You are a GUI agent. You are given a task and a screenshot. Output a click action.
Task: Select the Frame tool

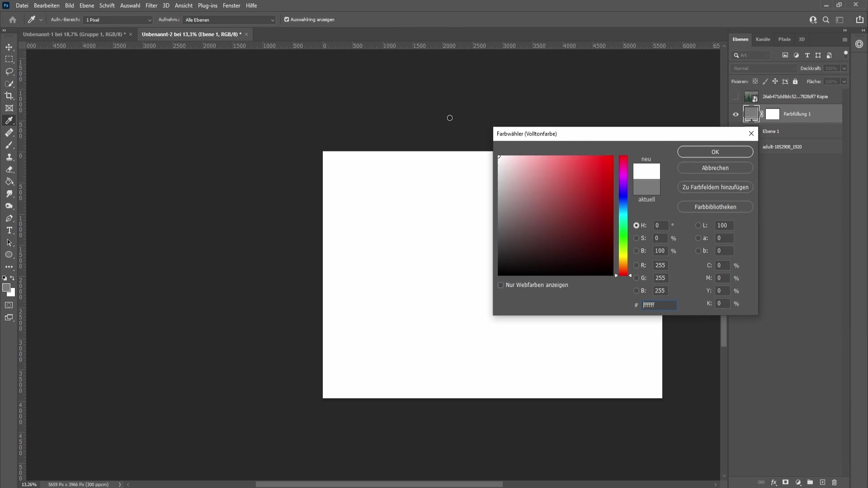[9, 108]
